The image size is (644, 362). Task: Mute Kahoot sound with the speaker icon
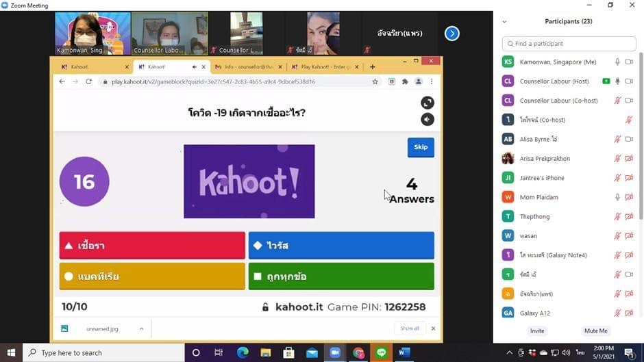(428, 119)
